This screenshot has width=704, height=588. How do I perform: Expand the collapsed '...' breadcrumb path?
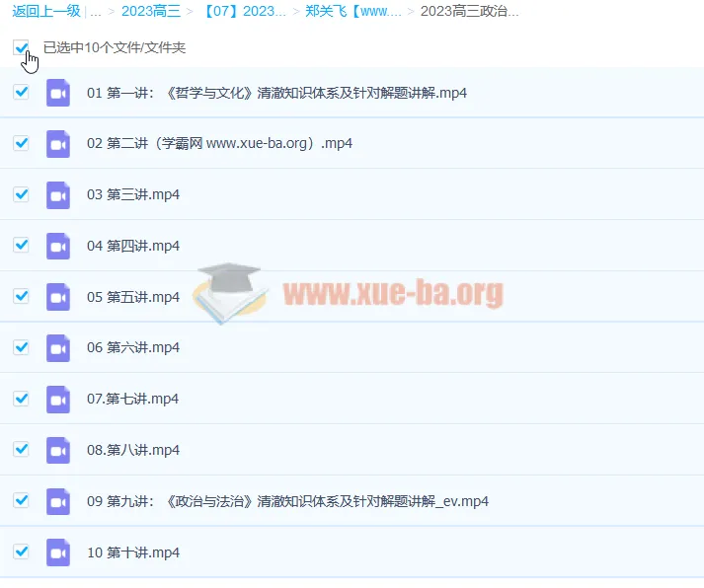click(96, 12)
